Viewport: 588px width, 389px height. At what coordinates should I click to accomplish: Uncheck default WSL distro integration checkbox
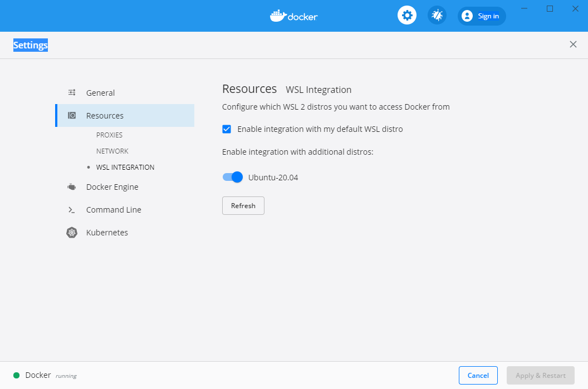(227, 129)
